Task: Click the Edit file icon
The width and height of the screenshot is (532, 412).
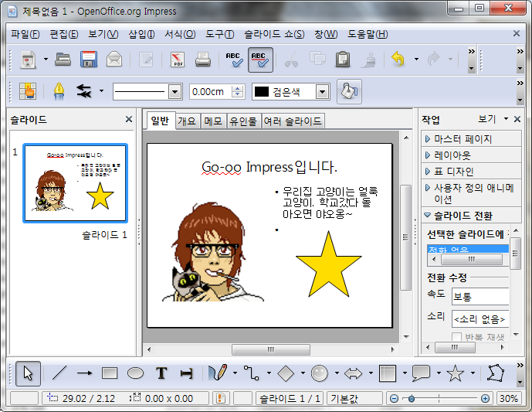Action: 146,60
